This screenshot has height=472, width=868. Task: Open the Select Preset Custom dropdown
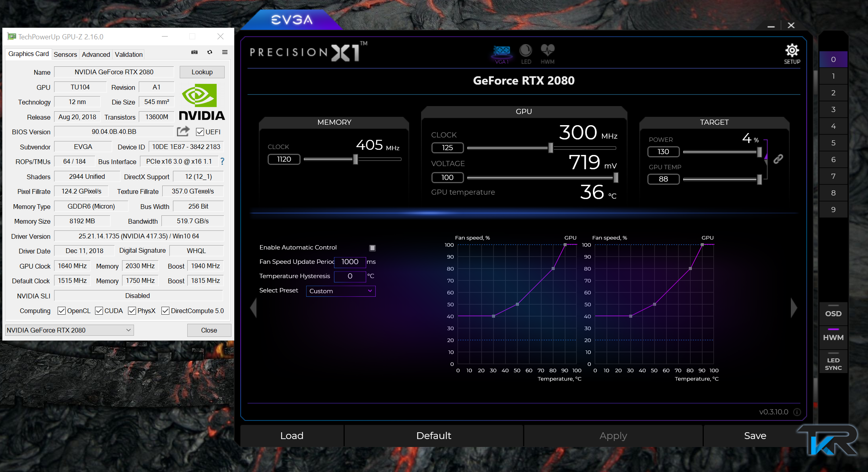341,291
